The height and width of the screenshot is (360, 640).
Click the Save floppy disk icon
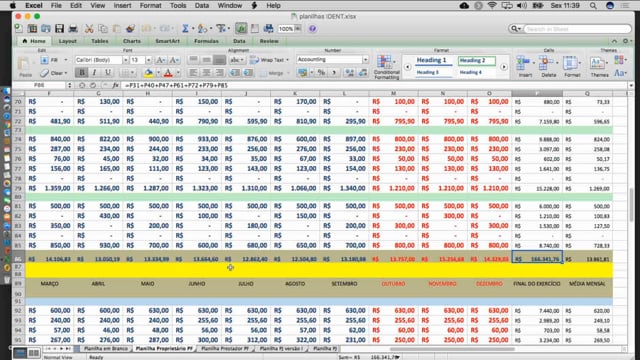60,29
